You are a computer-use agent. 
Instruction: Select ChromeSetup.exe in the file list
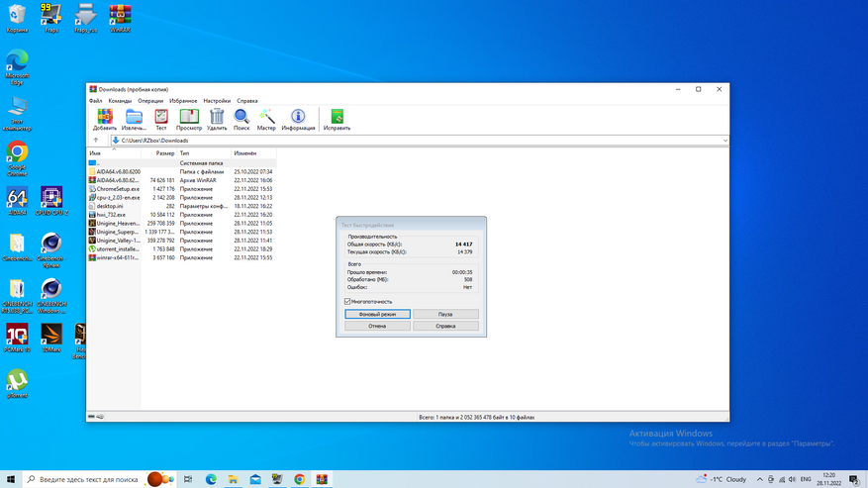tap(119, 188)
